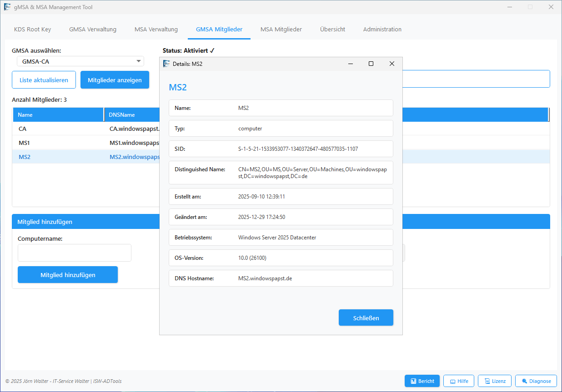Open the Lizenz button in footer
This screenshot has height=392, width=562.
pyautogui.click(x=495, y=381)
